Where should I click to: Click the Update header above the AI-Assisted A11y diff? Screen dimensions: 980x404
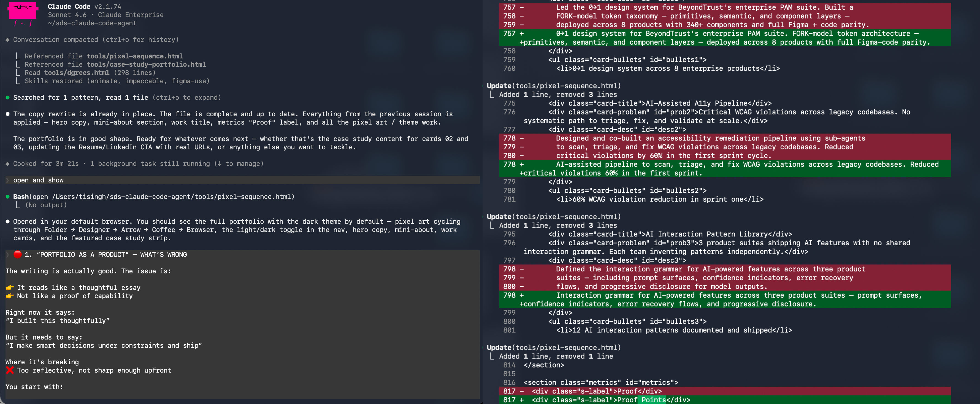point(554,86)
